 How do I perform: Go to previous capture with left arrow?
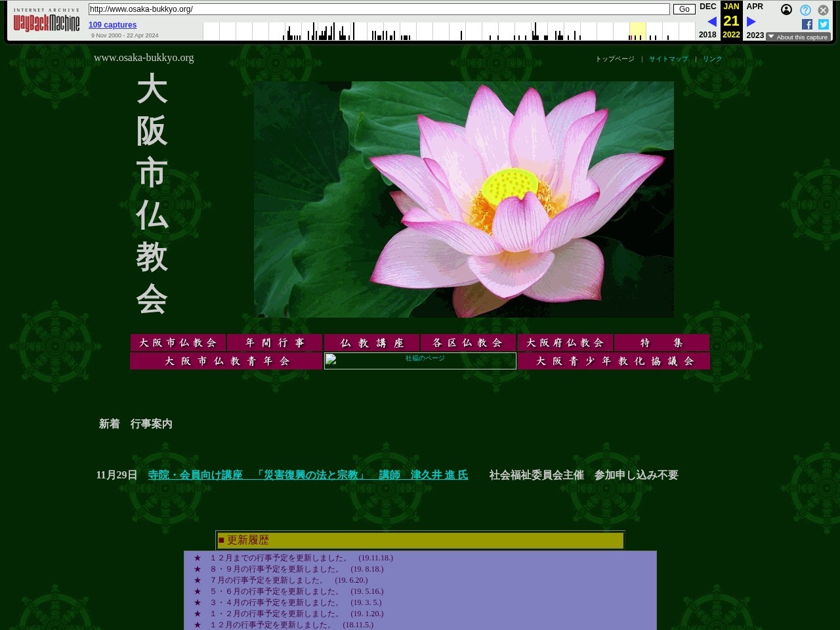(x=711, y=22)
